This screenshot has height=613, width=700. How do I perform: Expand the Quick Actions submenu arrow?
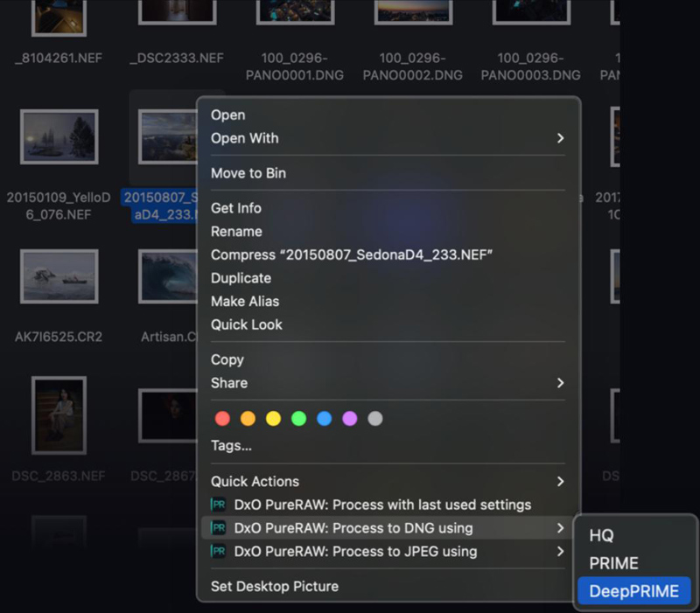click(x=560, y=481)
